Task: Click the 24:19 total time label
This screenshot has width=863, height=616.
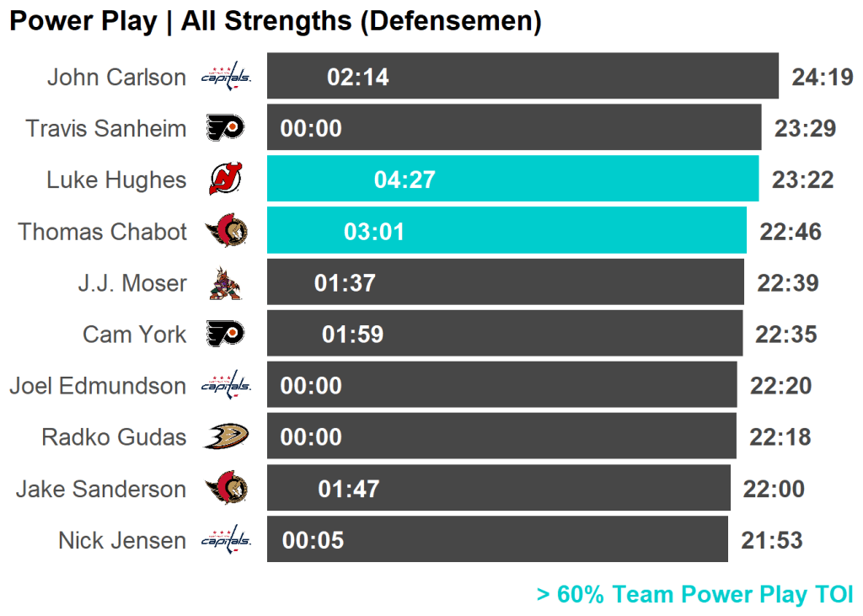Action: pyautogui.click(x=823, y=78)
